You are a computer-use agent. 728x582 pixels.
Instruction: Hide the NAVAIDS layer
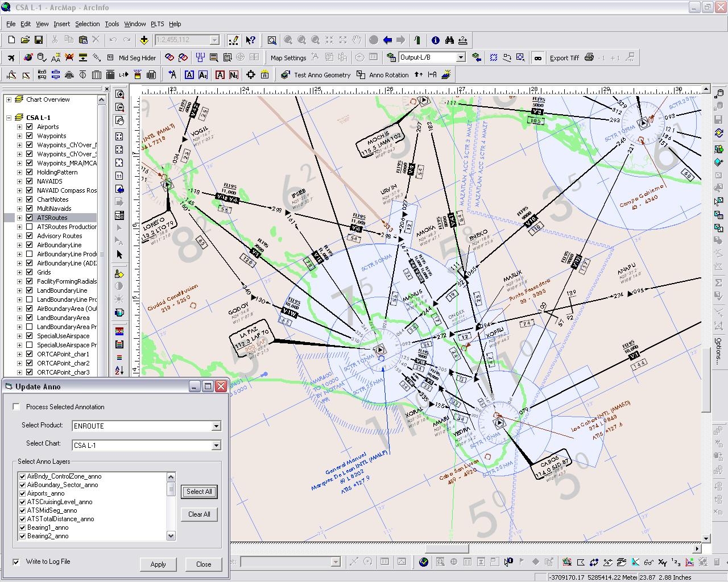coord(30,181)
